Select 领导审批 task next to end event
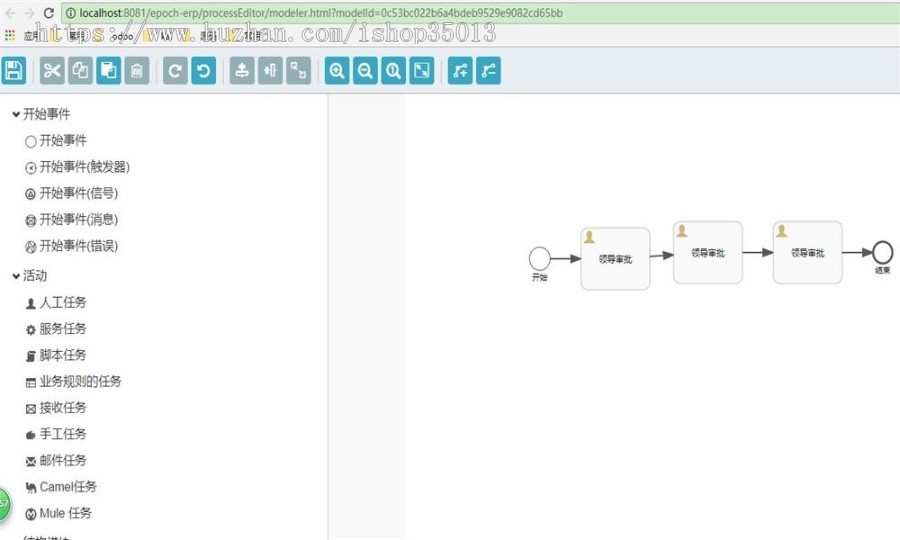Viewport: 900px width, 540px height. pos(808,252)
